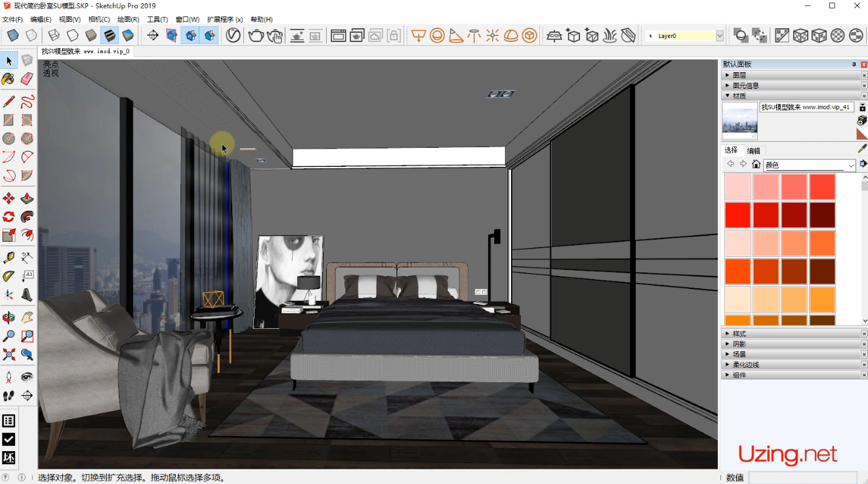This screenshot has width=868, height=484.
Task: Select the Rectangle drawing tool
Action: [9, 120]
